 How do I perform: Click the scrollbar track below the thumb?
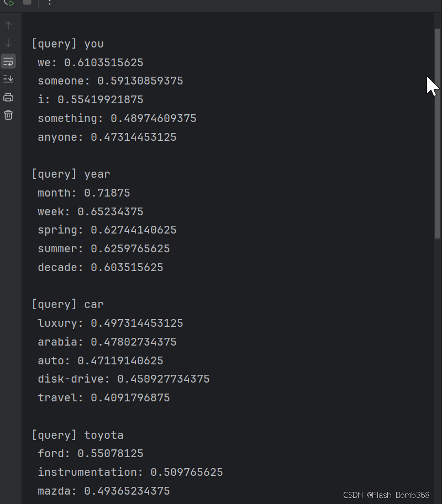(437, 370)
